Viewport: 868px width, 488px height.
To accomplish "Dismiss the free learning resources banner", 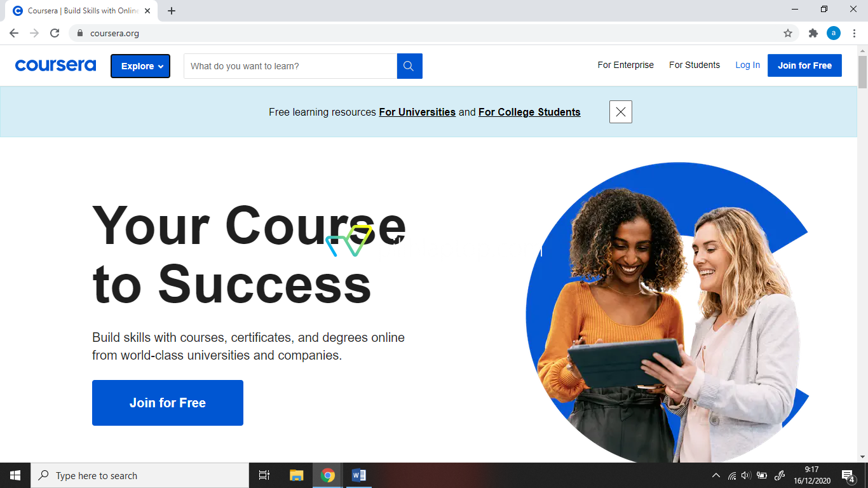I will coord(621,112).
